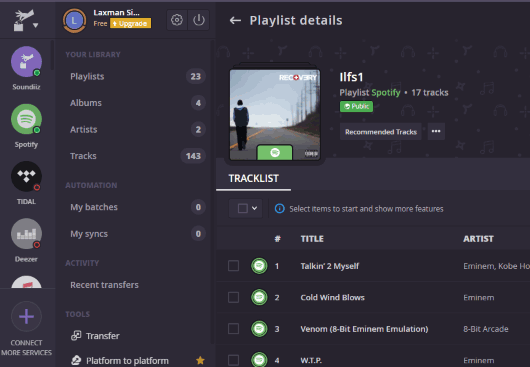Click the power logout icon
530x367 pixels.
click(x=199, y=20)
